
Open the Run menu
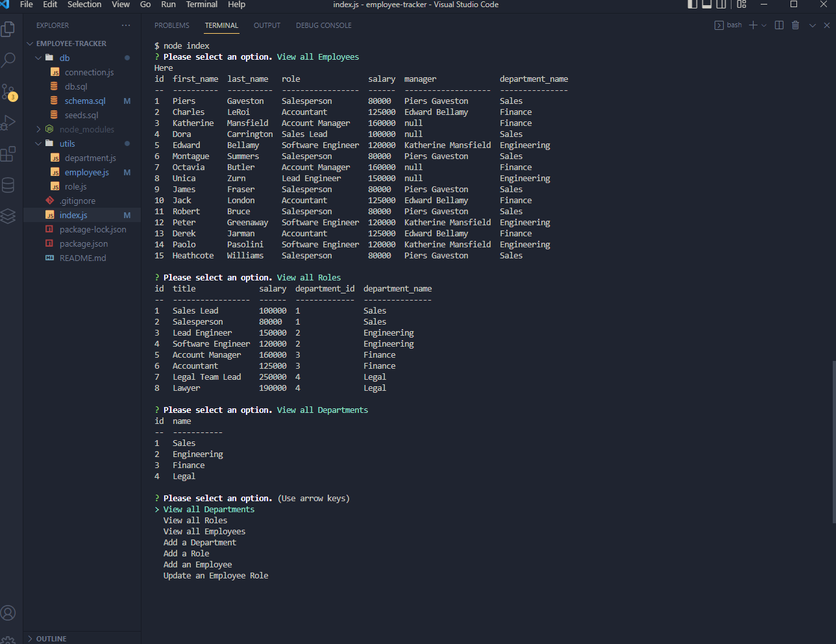168,5
